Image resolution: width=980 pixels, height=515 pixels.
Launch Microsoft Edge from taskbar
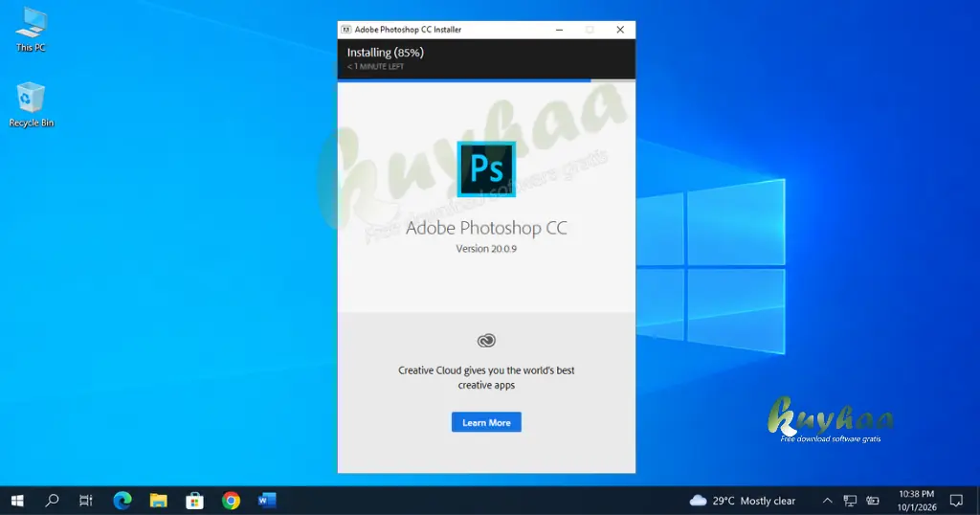[122, 501]
